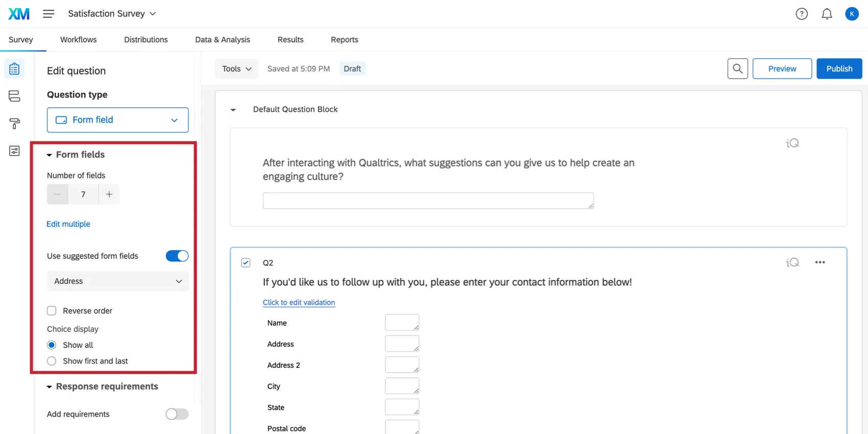This screenshot has width=868, height=434.
Task: Open the notifications bell
Action: [x=827, y=14]
